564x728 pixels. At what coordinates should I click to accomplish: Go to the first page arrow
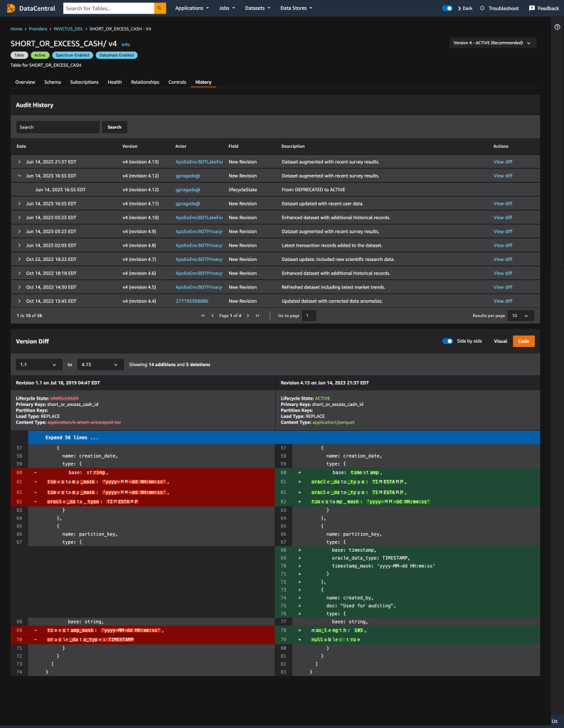tap(203, 316)
